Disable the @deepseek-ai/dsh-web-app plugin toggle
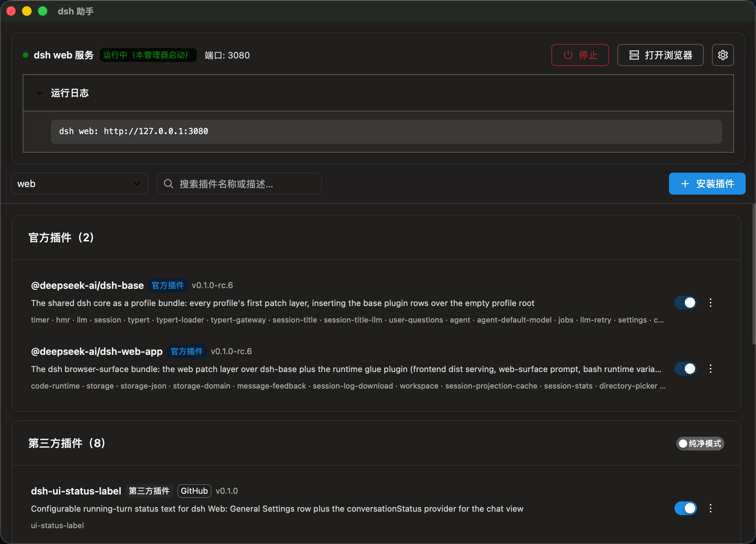 685,369
